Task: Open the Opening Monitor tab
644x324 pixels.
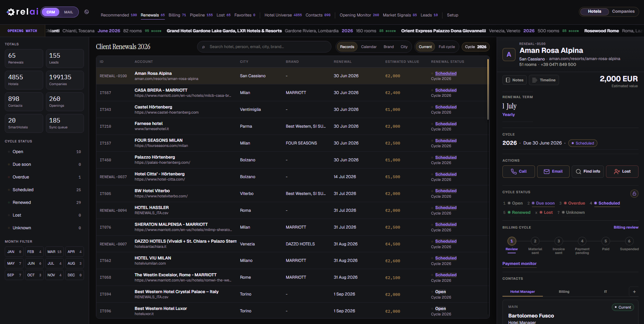Action: pyautogui.click(x=359, y=15)
